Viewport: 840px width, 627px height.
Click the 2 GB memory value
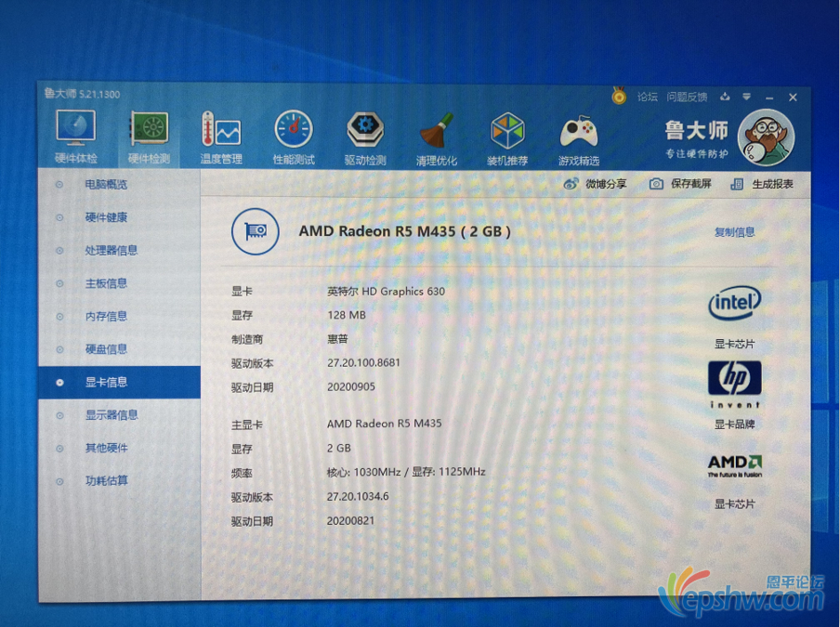pos(338,448)
